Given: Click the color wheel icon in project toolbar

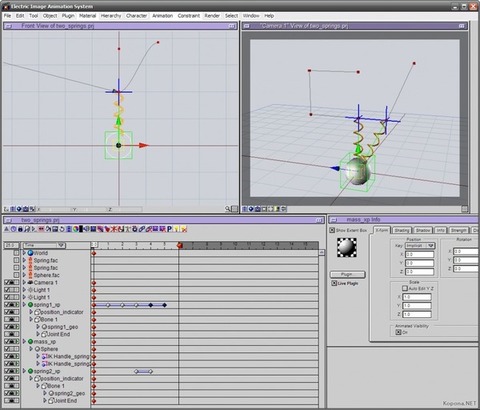Looking at the screenshot, I should pos(76,229).
